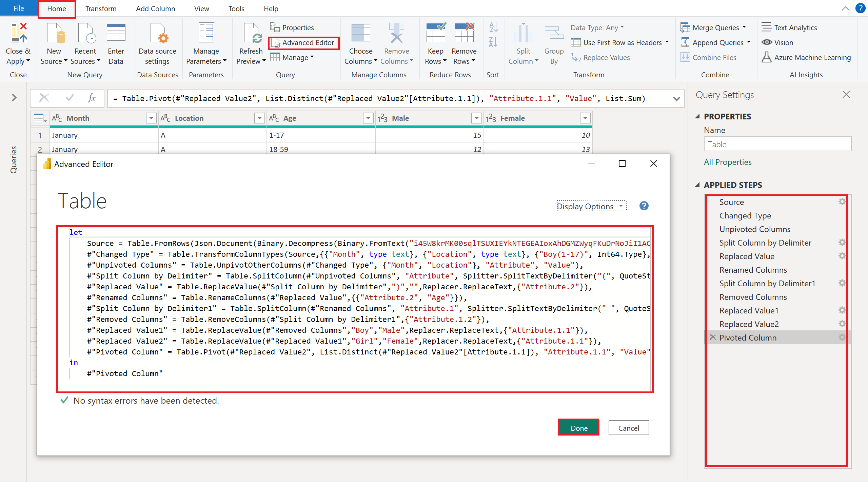Click the query Name field

pos(777,144)
